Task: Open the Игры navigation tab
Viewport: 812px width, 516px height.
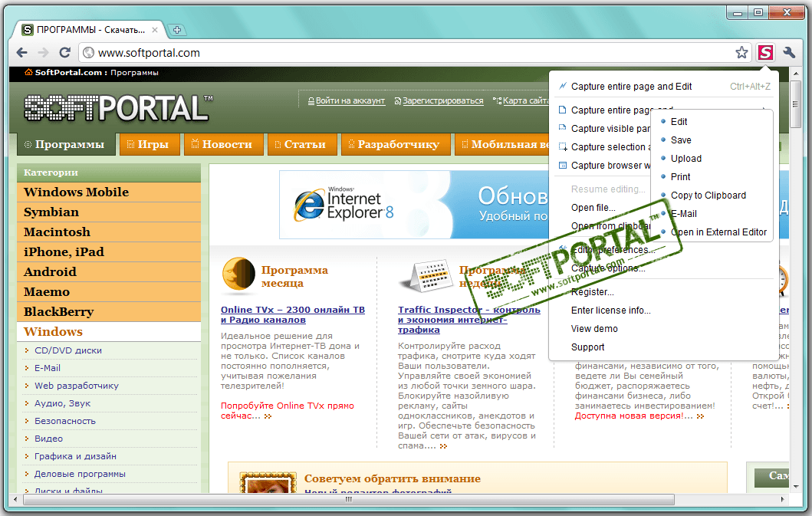Action: [150, 145]
